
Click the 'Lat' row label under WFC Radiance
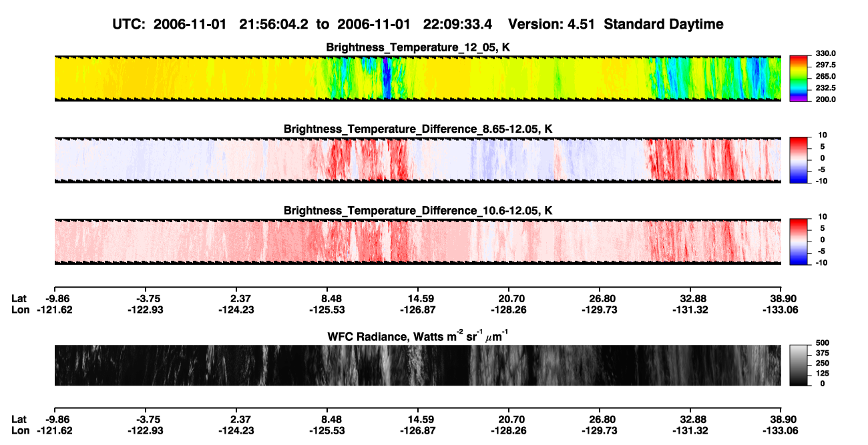pyautogui.click(x=19, y=420)
